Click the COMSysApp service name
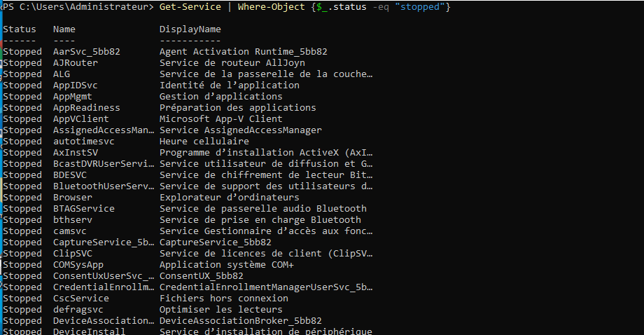The height and width of the screenshot is (335, 644). coord(78,265)
